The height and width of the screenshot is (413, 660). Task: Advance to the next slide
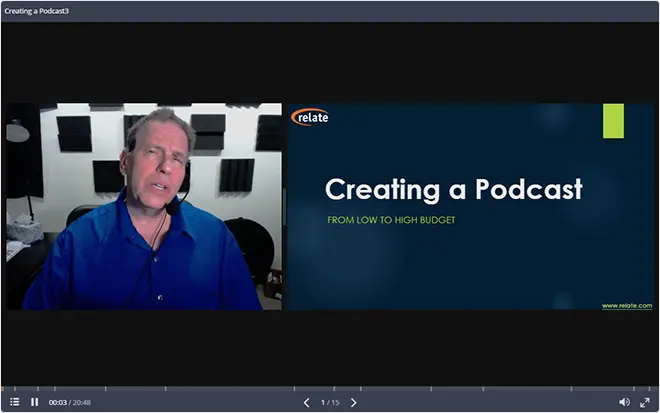[x=354, y=402]
